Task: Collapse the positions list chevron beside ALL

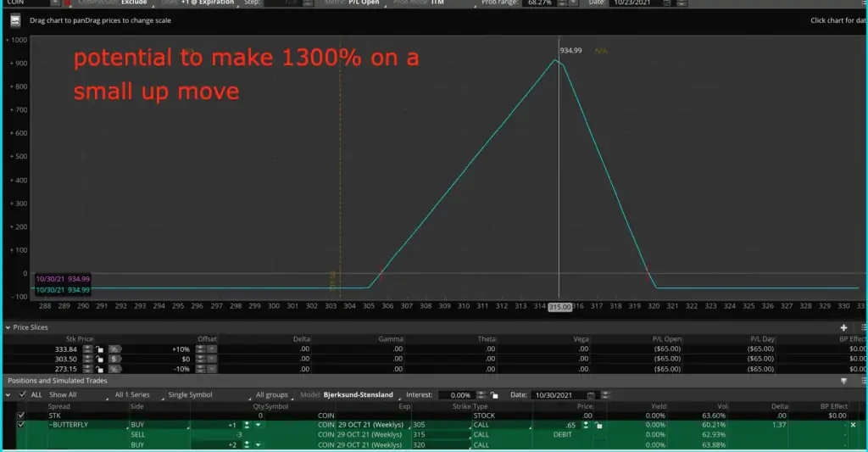Action: [8, 395]
